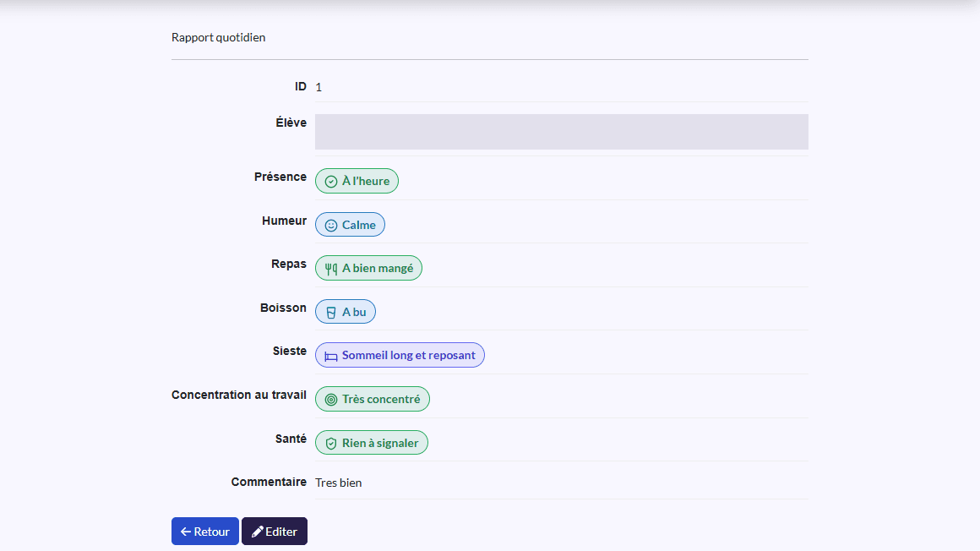The height and width of the screenshot is (551, 980).
Task: Click the bed icon in Sieste badge
Action: point(331,356)
